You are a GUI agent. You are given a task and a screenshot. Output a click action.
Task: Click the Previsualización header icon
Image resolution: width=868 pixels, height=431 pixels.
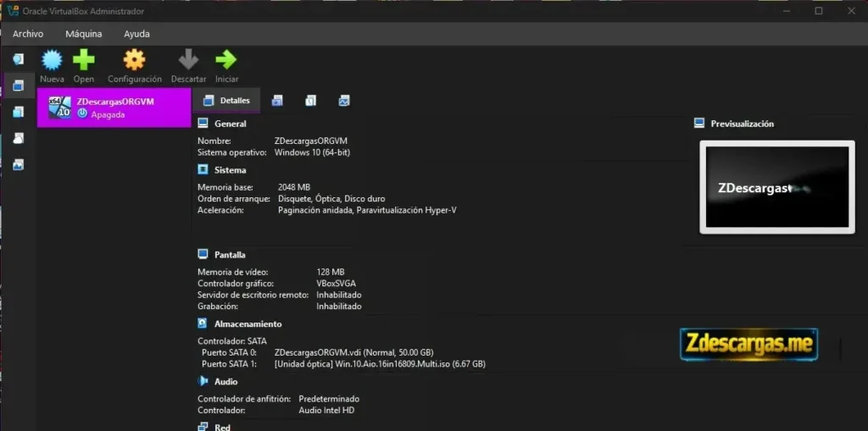click(x=699, y=123)
